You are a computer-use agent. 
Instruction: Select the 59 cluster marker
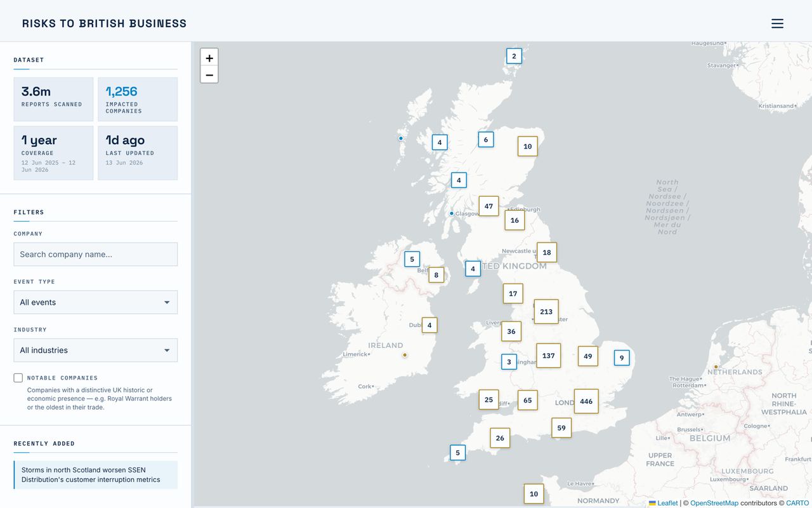point(561,428)
